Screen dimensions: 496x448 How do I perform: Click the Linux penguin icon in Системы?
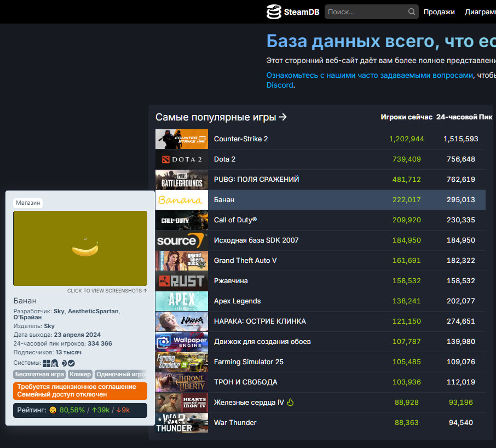54,363
